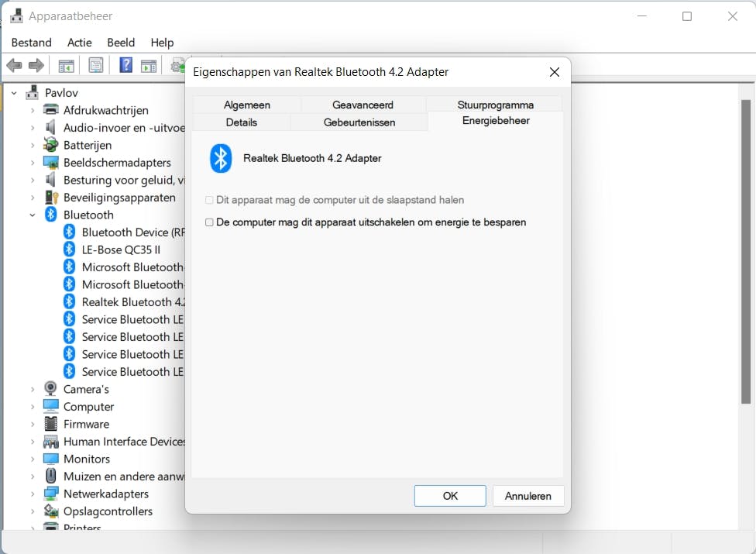Open the Help menu
The image size is (756, 554).
coord(162,43)
